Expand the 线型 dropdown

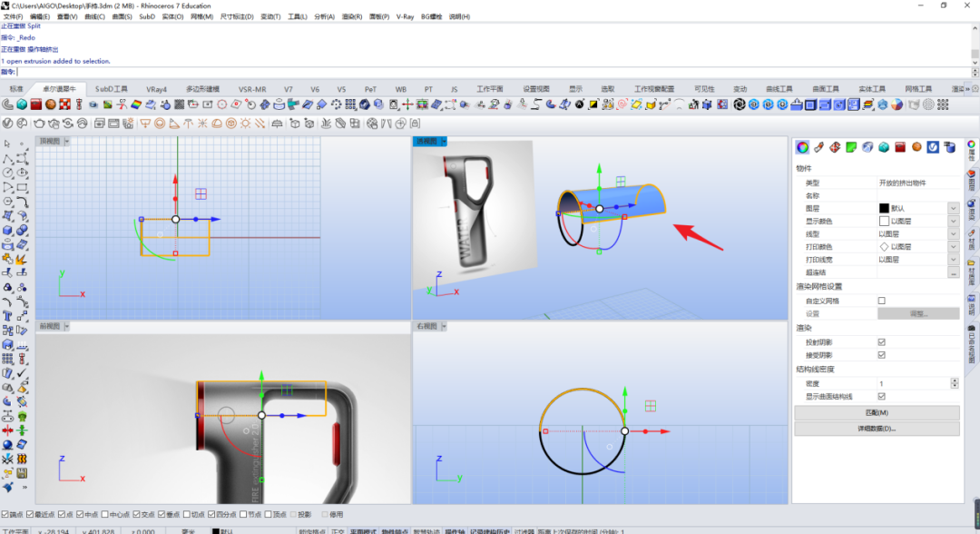click(953, 234)
